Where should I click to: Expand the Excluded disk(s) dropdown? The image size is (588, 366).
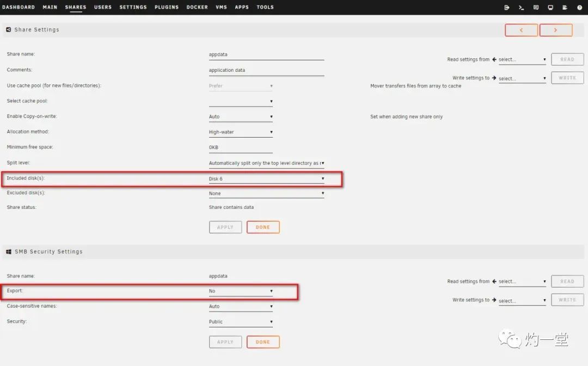pos(266,194)
